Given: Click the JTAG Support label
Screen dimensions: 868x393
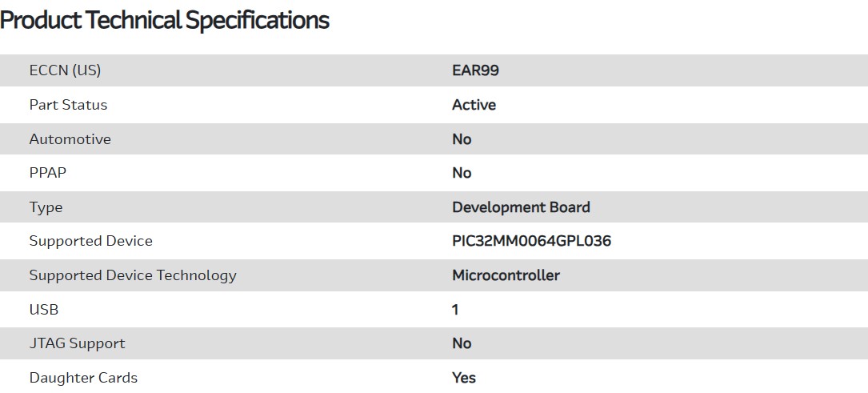Looking at the screenshot, I should pos(77,343).
